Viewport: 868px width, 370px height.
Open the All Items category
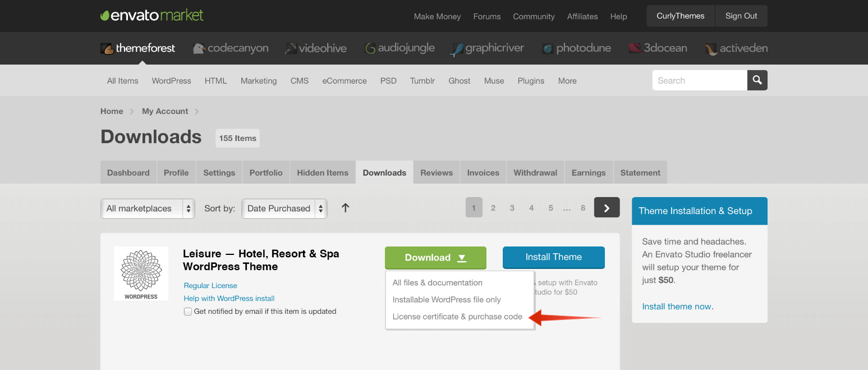click(x=122, y=81)
